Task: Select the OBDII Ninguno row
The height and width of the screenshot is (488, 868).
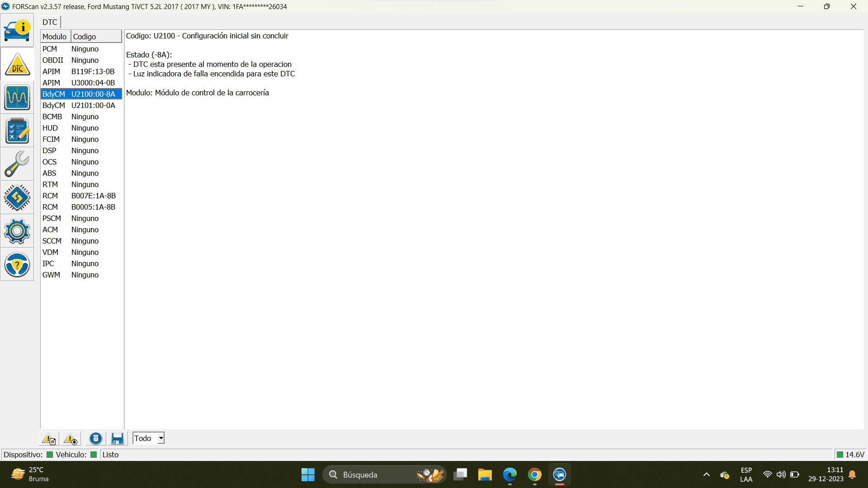Action: click(81, 60)
